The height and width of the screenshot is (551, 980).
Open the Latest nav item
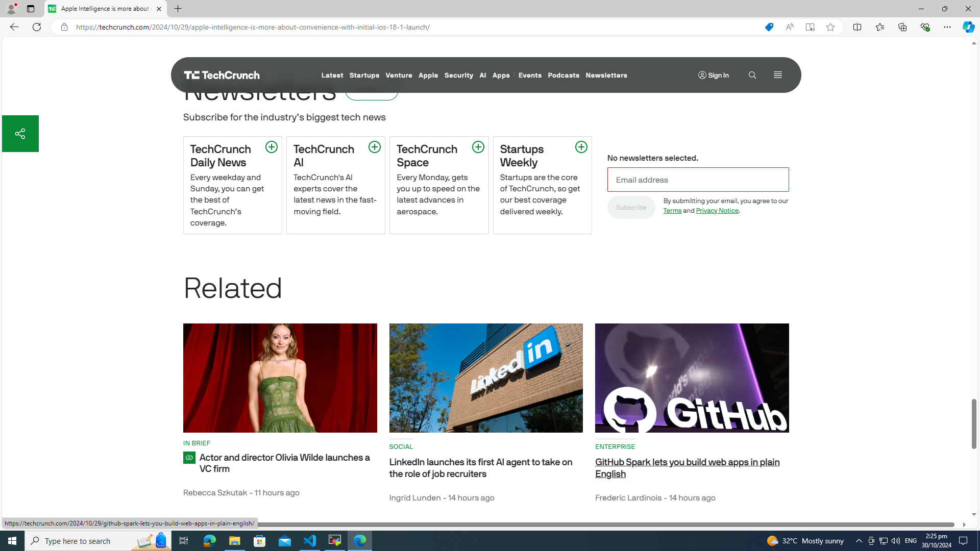[x=332, y=75]
